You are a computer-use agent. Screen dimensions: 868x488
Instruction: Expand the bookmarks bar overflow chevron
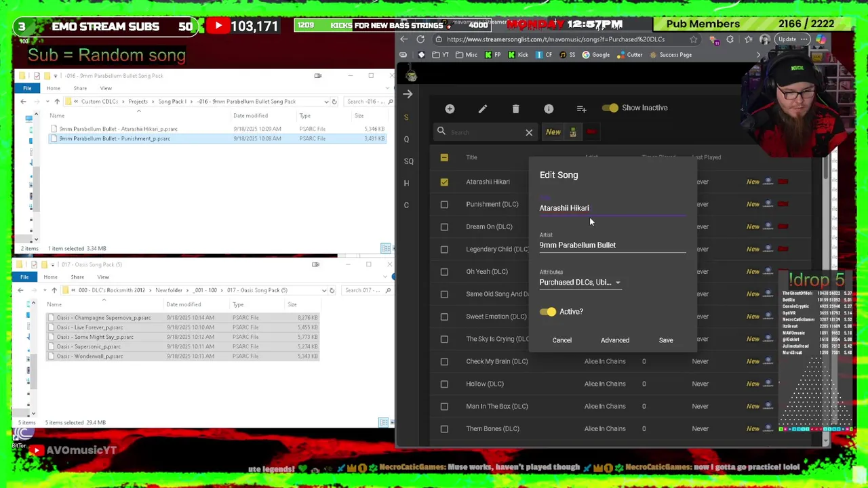point(758,55)
